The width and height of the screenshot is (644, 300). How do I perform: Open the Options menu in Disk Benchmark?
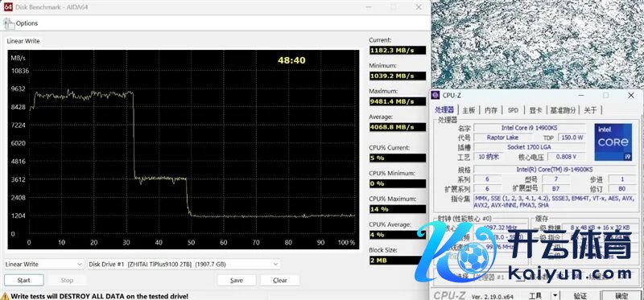(x=27, y=23)
